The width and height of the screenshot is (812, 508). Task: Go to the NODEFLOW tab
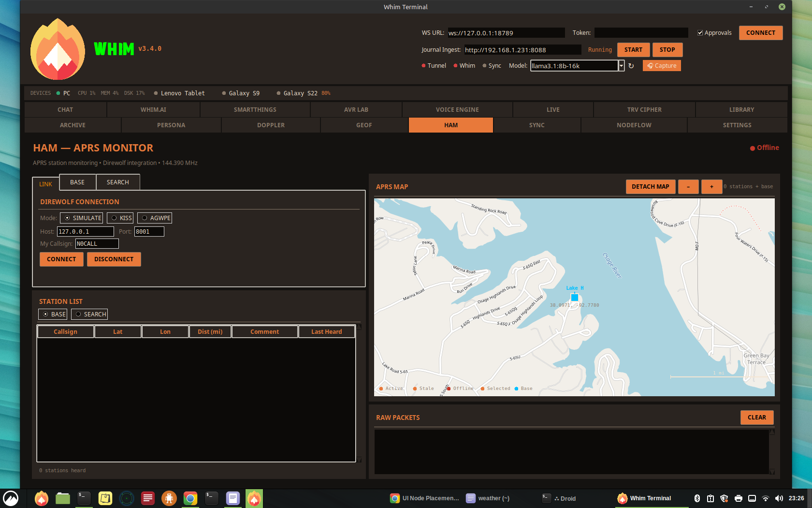(634, 125)
